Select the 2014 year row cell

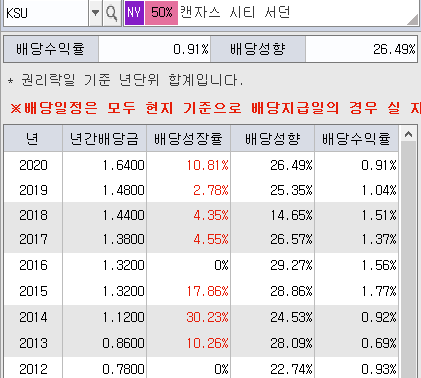tap(33, 317)
